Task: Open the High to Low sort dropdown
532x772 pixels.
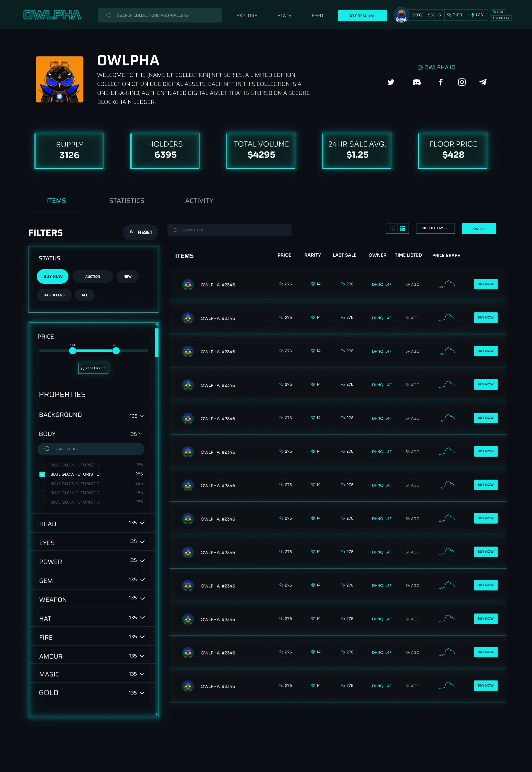Action: [435, 228]
